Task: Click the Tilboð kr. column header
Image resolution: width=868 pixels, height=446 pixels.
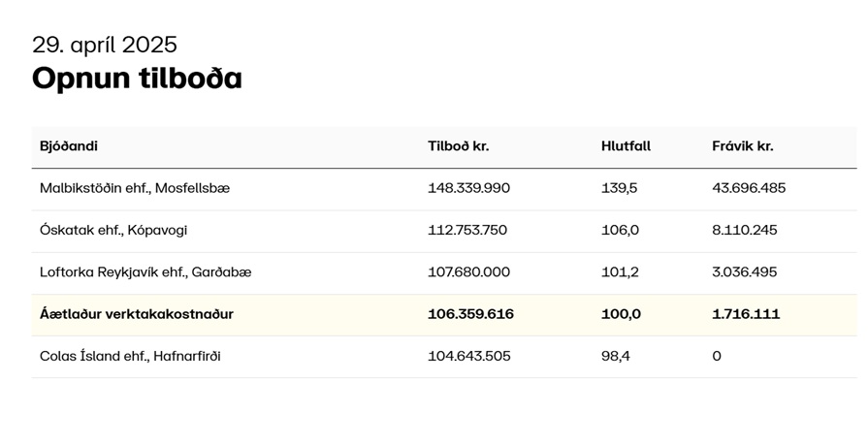Action: click(x=459, y=146)
